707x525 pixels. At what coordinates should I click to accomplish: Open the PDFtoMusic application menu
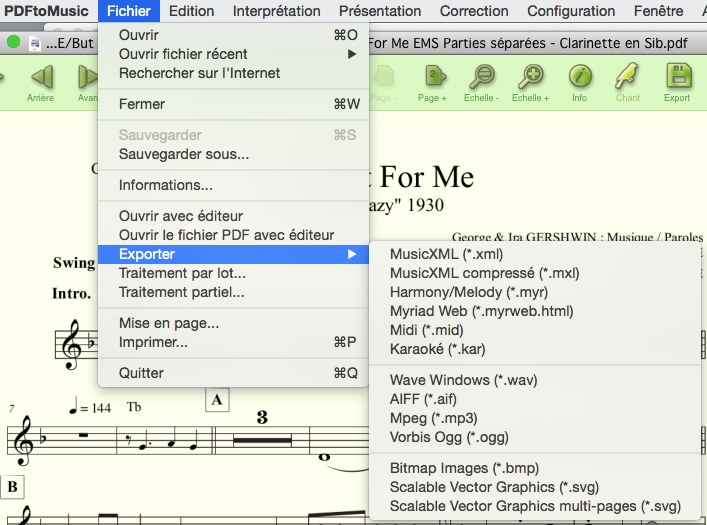click(47, 11)
